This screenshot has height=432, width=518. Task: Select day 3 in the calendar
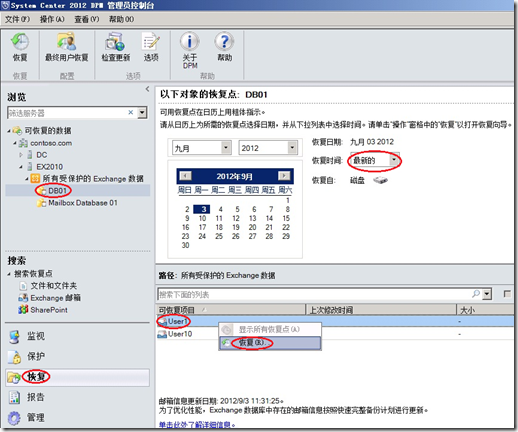pyautogui.click(x=202, y=209)
